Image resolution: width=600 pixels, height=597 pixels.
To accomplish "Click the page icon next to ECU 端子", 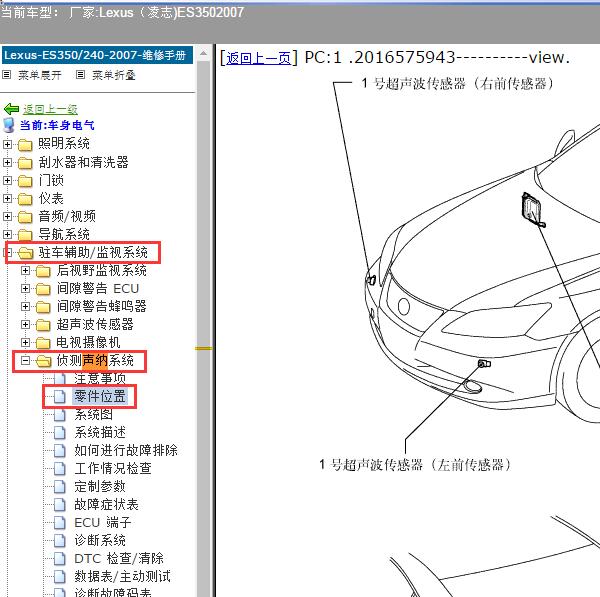I will coord(60,522).
